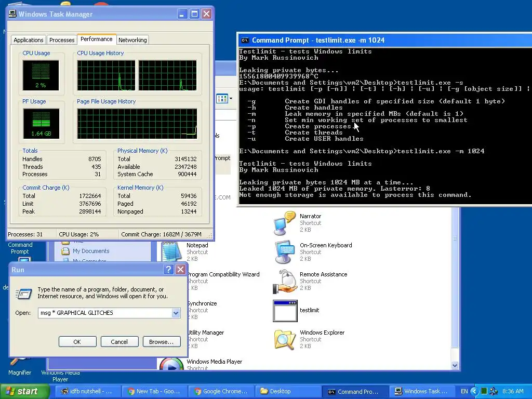Switch to Command Prompt taskbar button

pyautogui.click(x=354, y=391)
